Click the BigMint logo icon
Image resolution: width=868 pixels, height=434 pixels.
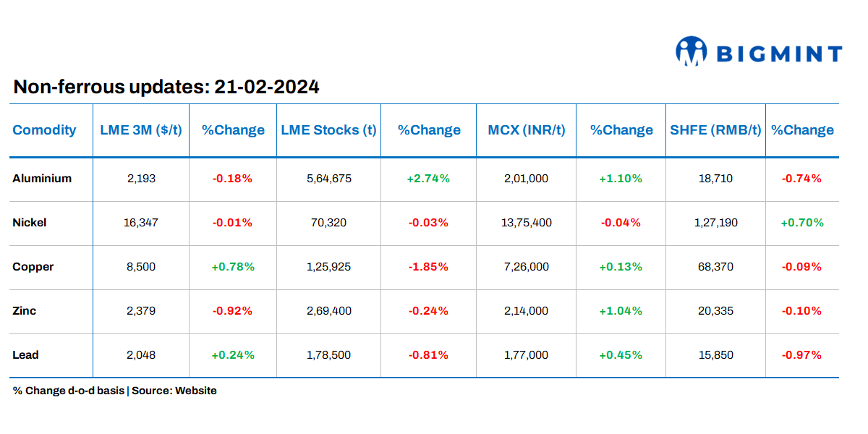(691, 51)
